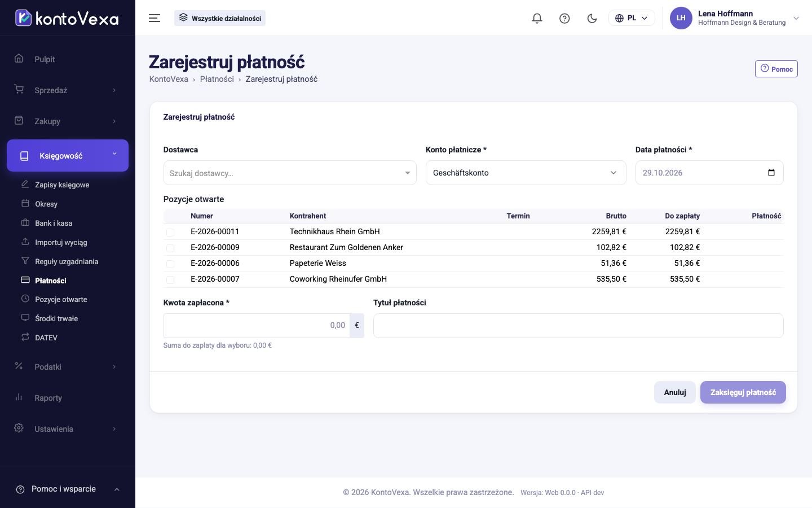This screenshot has width=812, height=508.
Task: Click the Podatki percent icon
Action: (19, 366)
